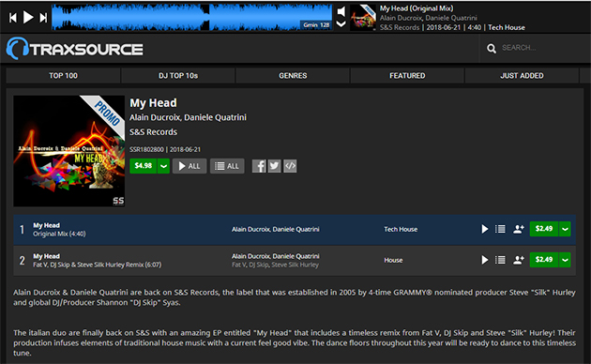This screenshot has width=591, height=364.
Task: Start playback with the top player play button
Action: point(28,17)
